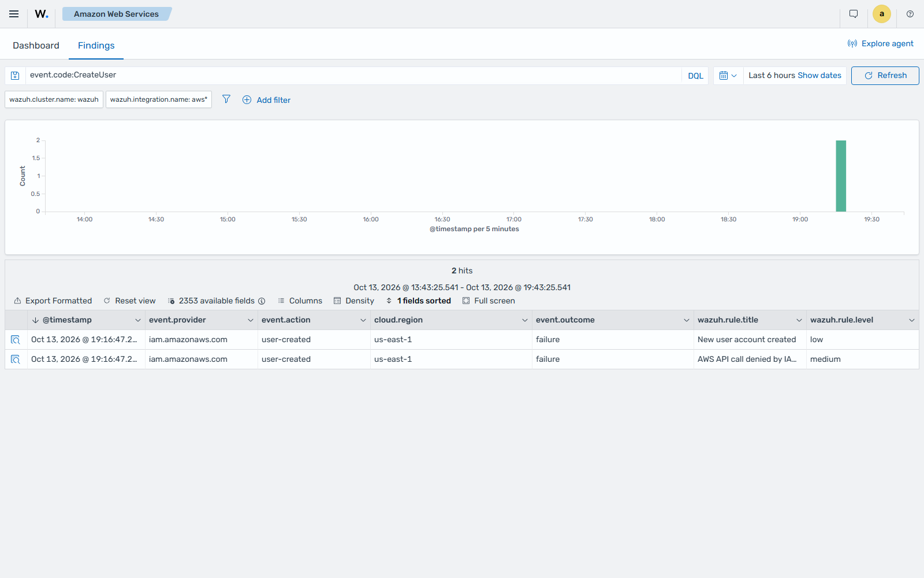The height and width of the screenshot is (578, 924).
Task: Click Reset view
Action: [x=129, y=301]
